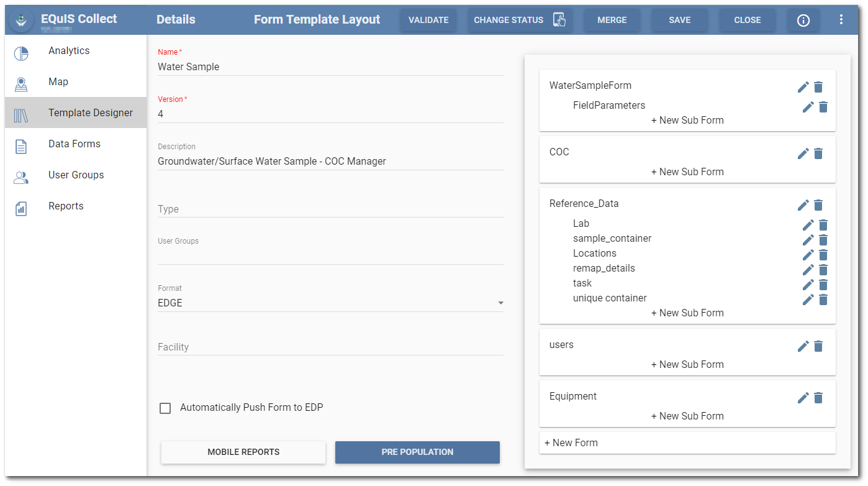
Task: Open MOBILE REPORTS
Action: pos(243,452)
